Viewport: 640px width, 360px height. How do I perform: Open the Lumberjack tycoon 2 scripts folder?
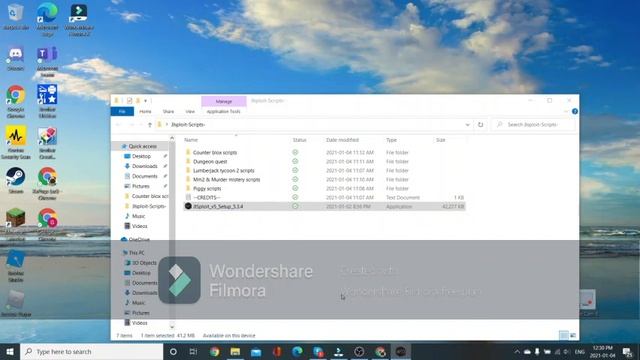(x=223, y=171)
